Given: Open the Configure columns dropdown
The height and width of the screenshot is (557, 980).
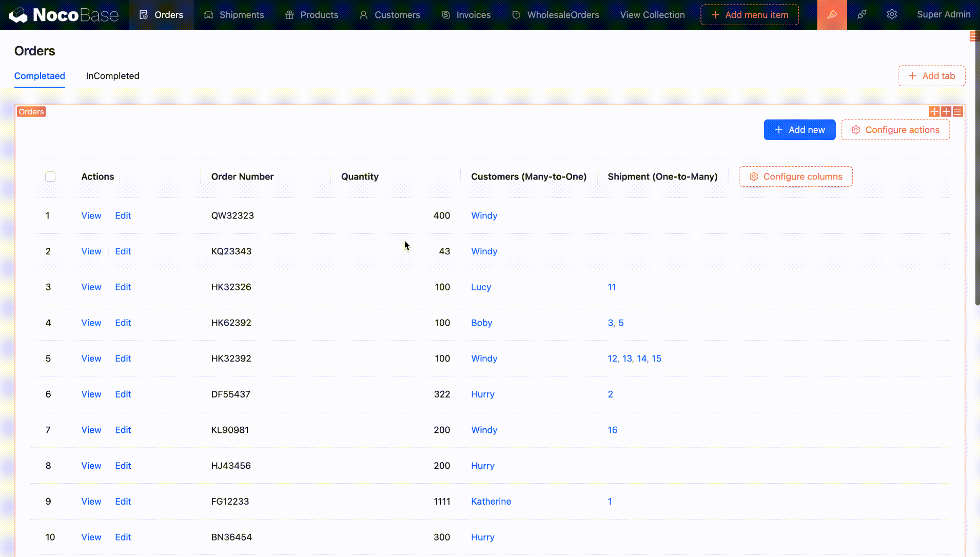Looking at the screenshot, I should pyautogui.click(x=795, y=177).
